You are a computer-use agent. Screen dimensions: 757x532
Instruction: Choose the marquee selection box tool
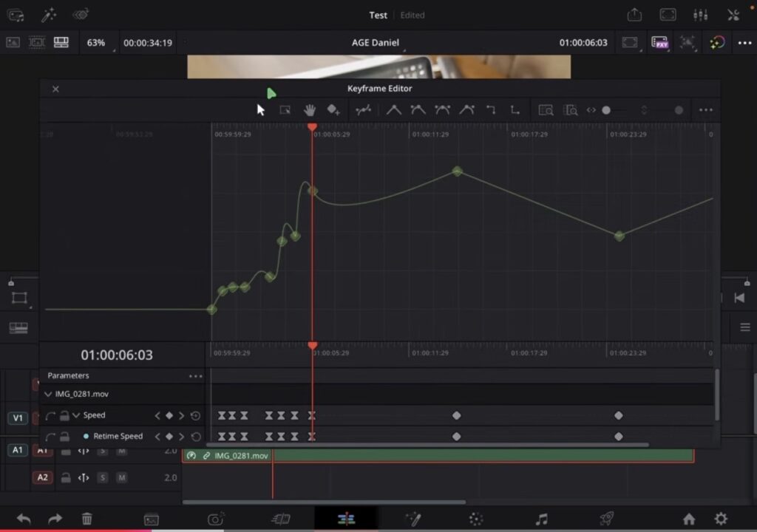285,110
